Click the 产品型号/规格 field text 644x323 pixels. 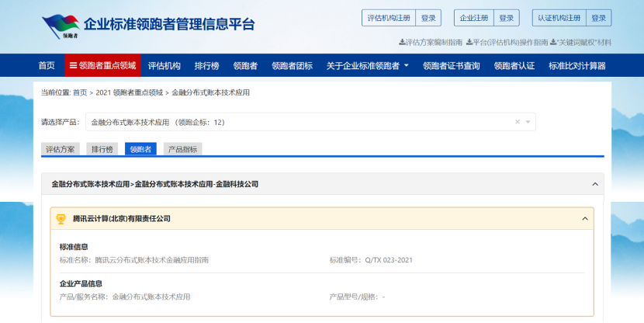[x=358, y=297]
